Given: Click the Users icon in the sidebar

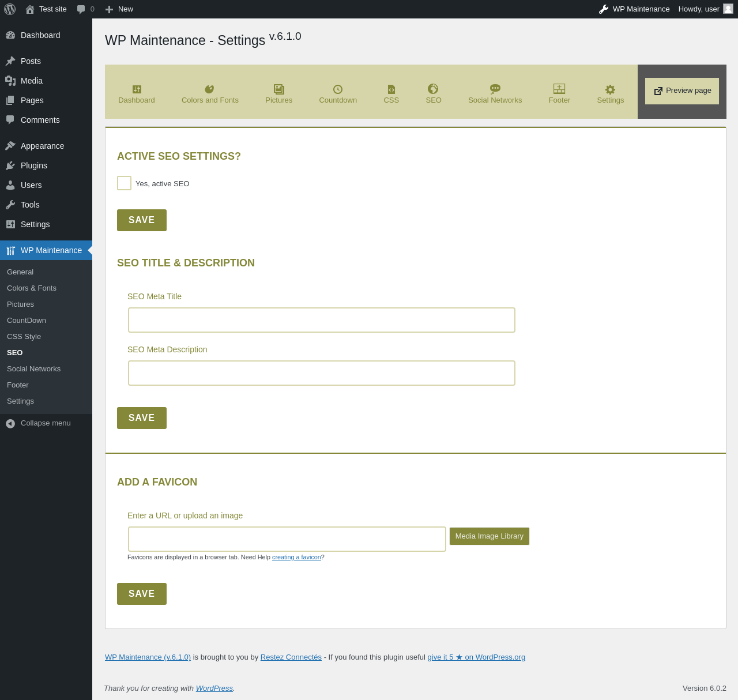Looking at the screenshot, I should pos(10,185).
